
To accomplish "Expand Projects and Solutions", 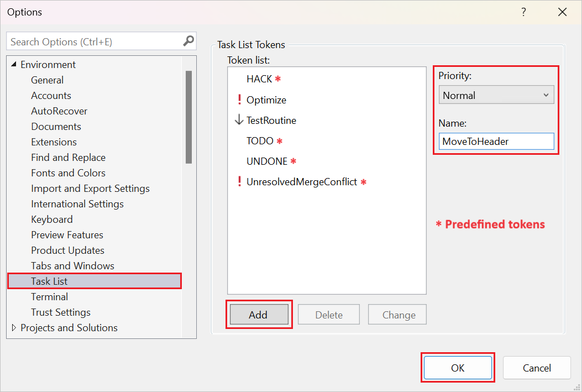I will tap(13, 327).
